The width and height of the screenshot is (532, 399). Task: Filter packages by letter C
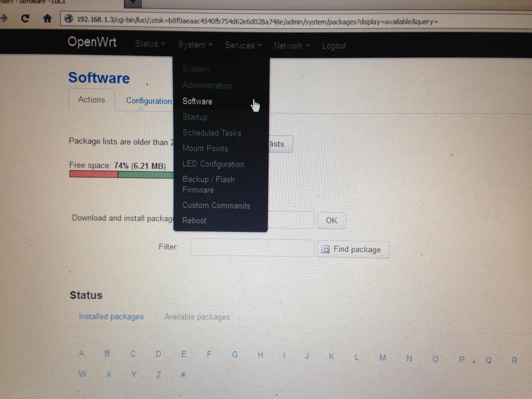[x=133, y=354]
